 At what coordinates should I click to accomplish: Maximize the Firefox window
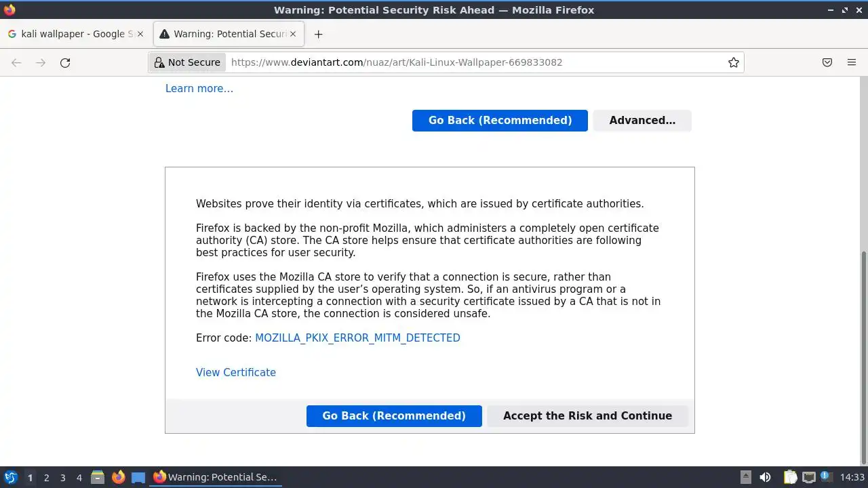845,10
